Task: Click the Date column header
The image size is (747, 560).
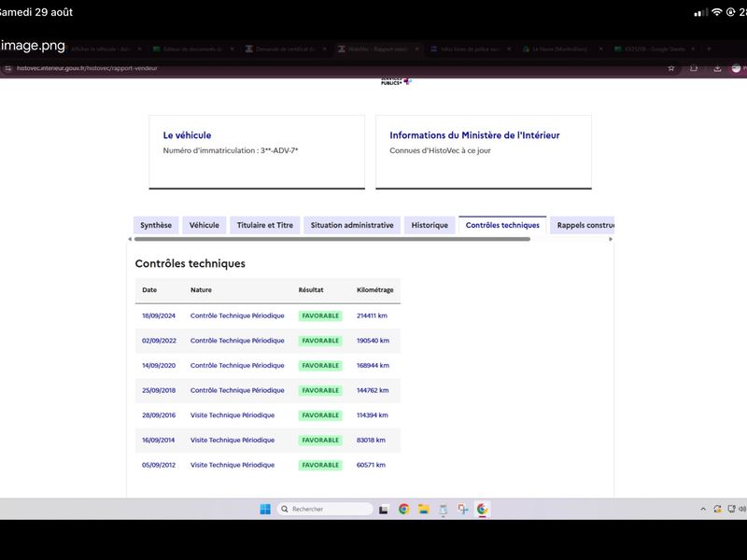Action: [149, 290]
